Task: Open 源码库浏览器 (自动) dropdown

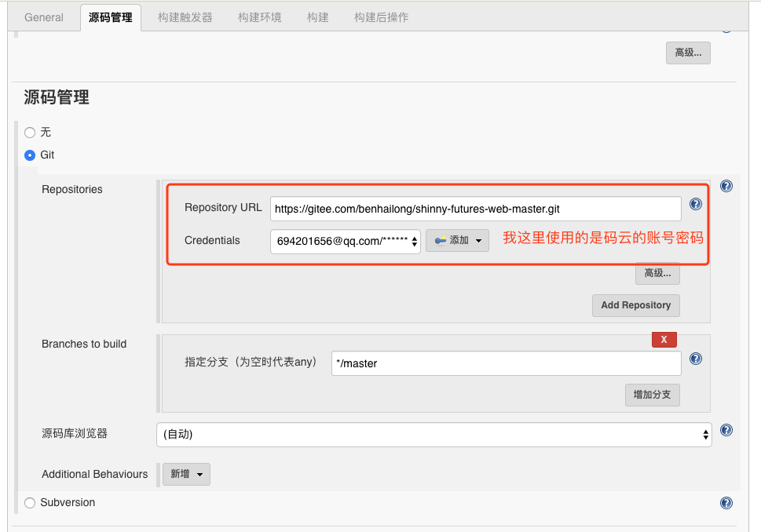Action: [434, 435]
